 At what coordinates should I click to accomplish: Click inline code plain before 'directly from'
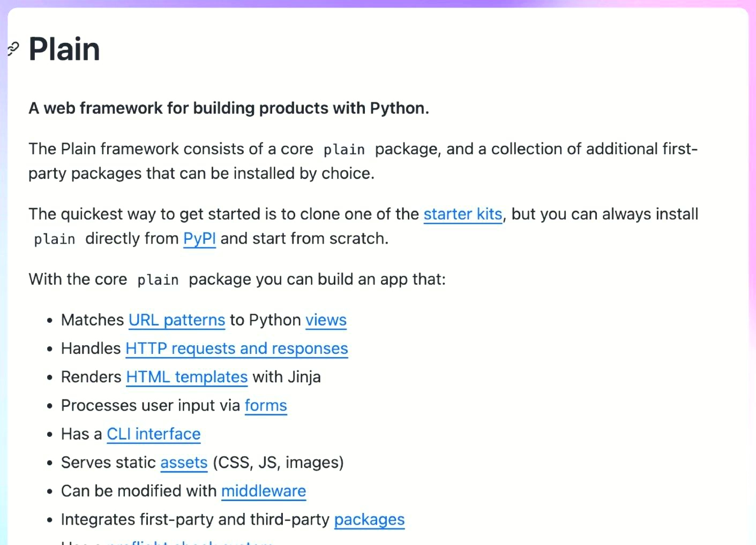pos(55,239)
